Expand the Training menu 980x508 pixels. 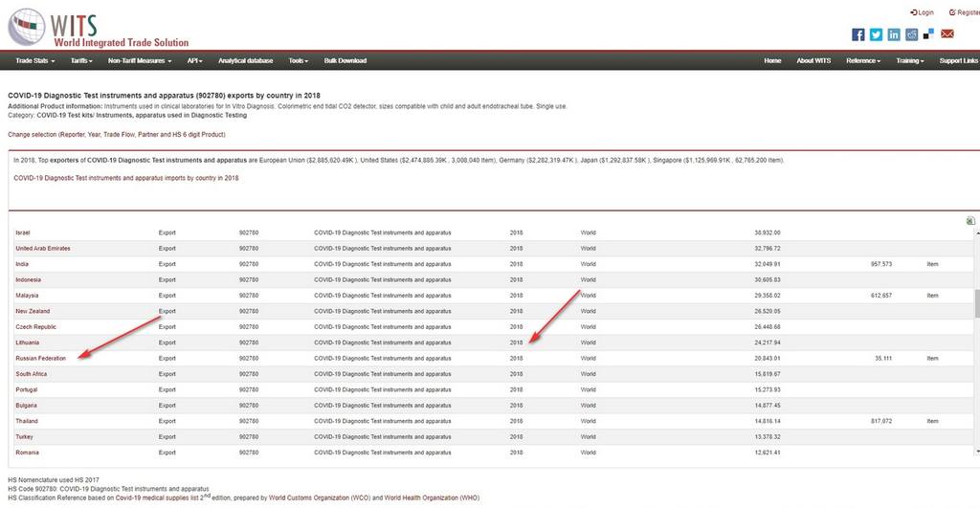pos(909,60)
